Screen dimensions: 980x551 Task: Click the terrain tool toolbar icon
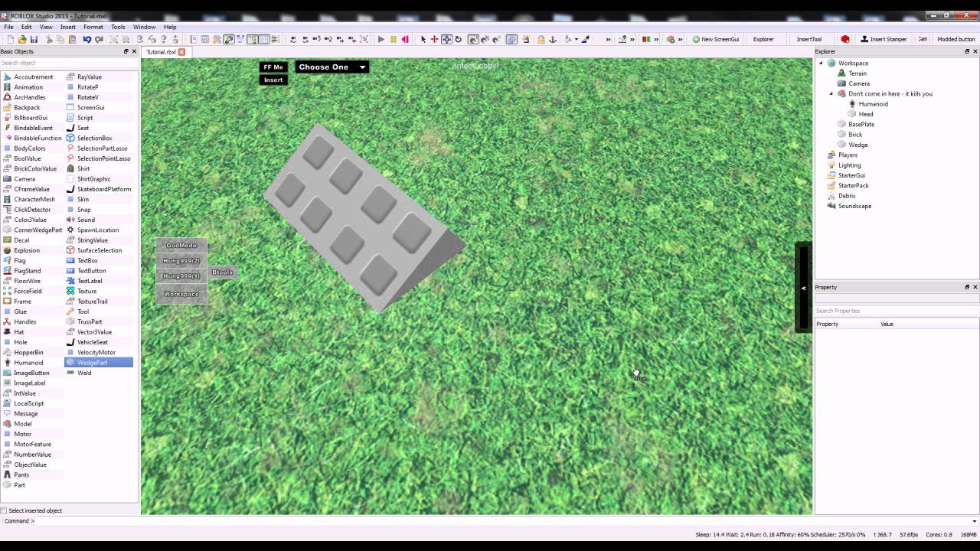pos(622,39)
